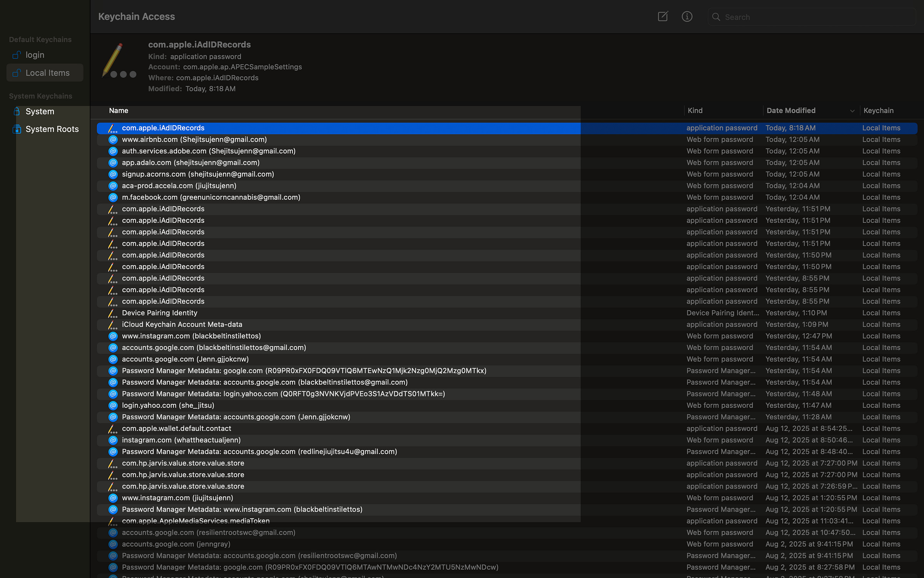Click the magnifying glass search icon
This screenshot has width=924, height=578.
tap(716, 17)
